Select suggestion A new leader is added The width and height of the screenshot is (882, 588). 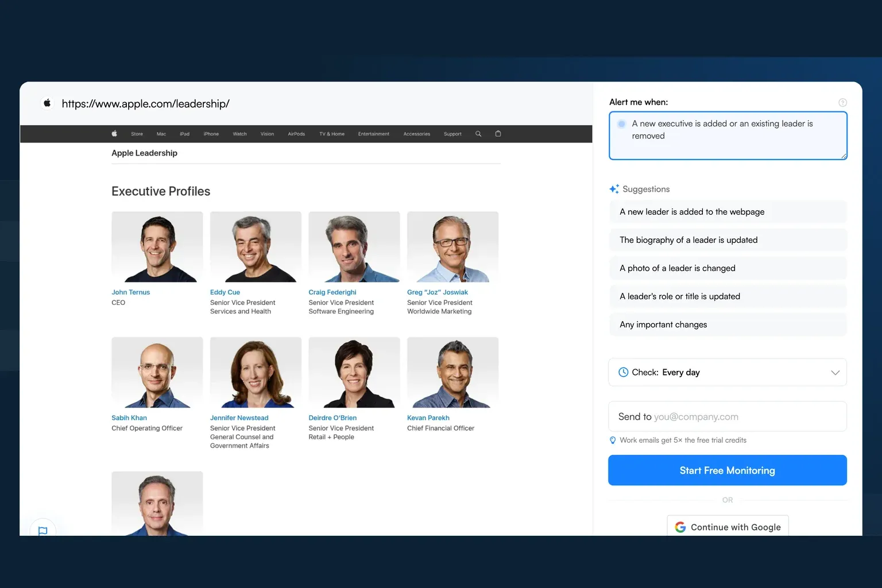[x=728, y=212]
